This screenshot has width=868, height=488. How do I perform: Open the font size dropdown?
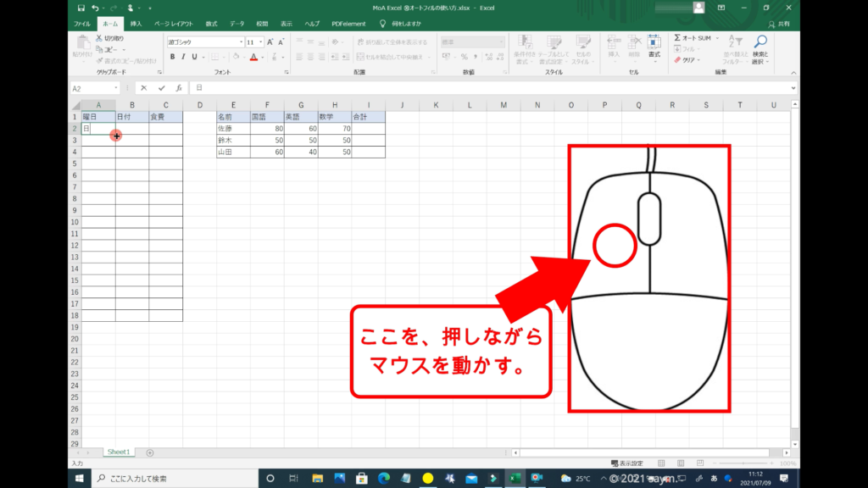[x=260, y=42]
